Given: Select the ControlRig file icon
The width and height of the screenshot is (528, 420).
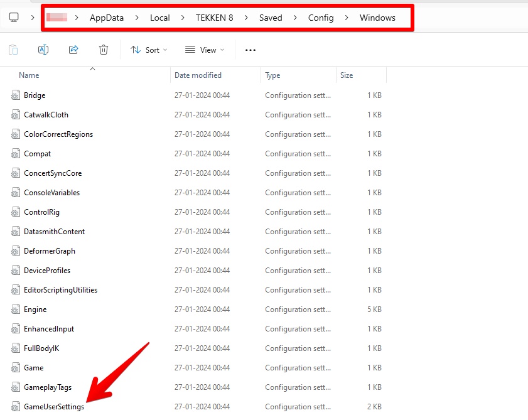Looking at the screenshot, I should point(16,212).
